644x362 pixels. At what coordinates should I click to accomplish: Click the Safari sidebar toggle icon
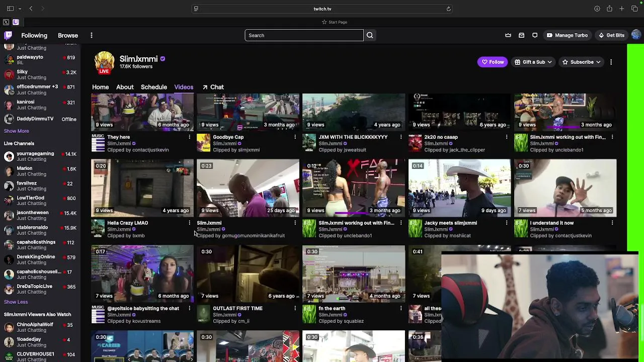(10, 9)
